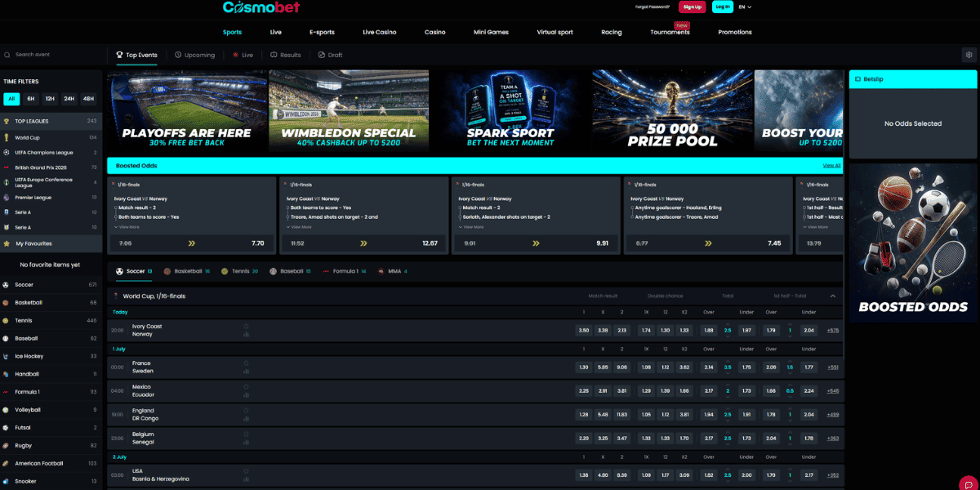This screenshot has height=490, width=980.
Task: Open the Wimbledon Special banner
Action: (x=348, y=110)
